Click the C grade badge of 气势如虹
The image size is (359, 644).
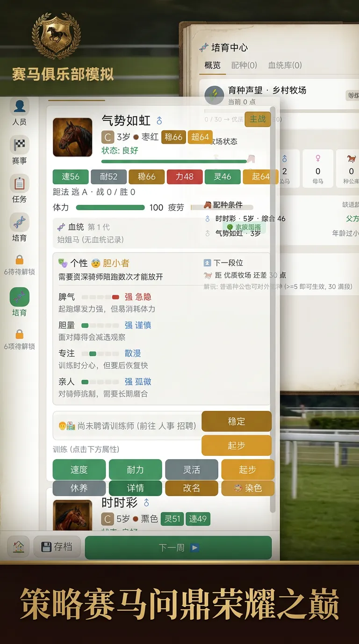[108, 137]
